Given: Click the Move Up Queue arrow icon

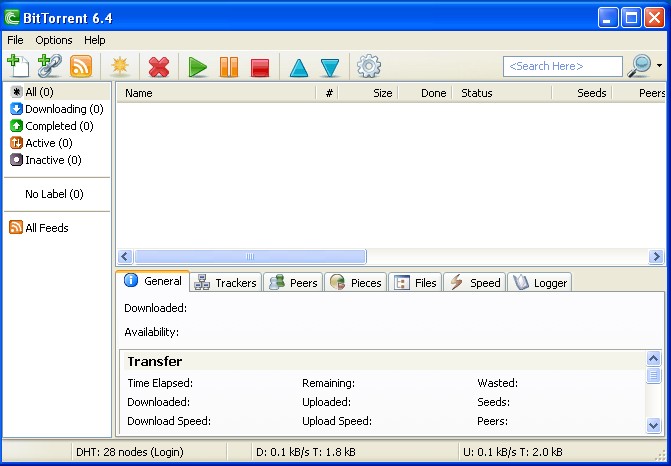Looking at the screenshot, I should pyautogui.click(x=299, y=68).
